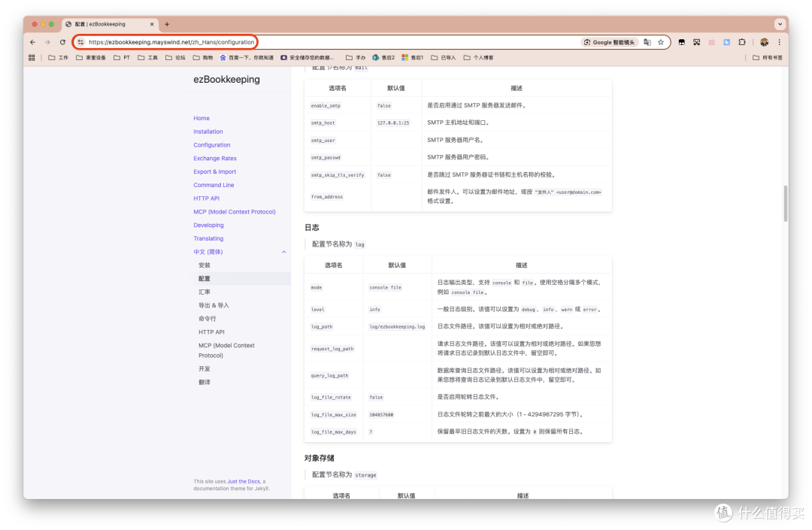812x530 pixels.
Task: Open 中文 (简体) section link
Action: point(208,252)
